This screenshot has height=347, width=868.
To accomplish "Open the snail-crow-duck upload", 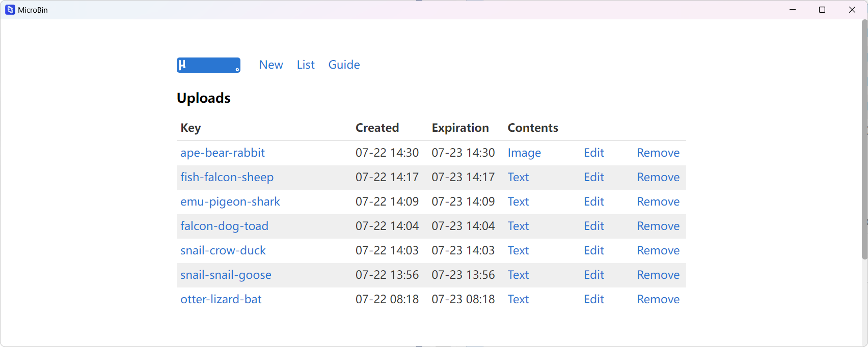I will click(223, 250).
